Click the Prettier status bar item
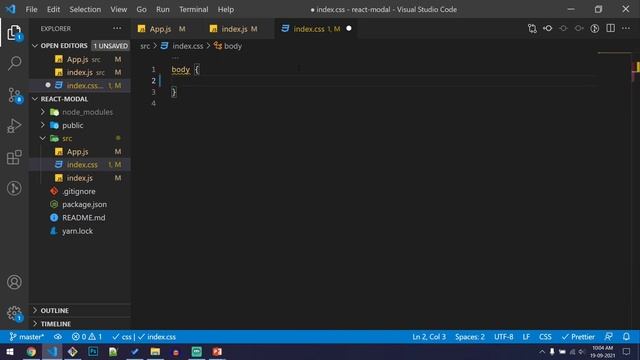Viewport: 640px width, 360px height. coord(578,337)
